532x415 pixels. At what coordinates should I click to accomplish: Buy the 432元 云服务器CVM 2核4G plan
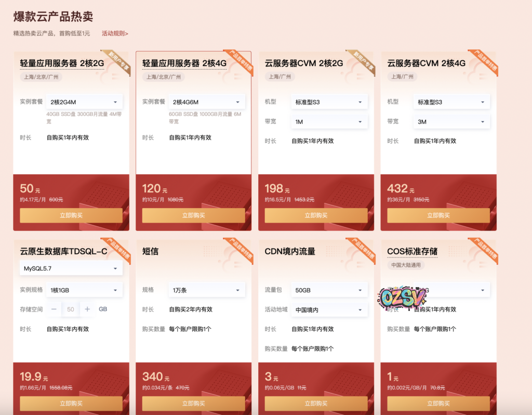438,215
